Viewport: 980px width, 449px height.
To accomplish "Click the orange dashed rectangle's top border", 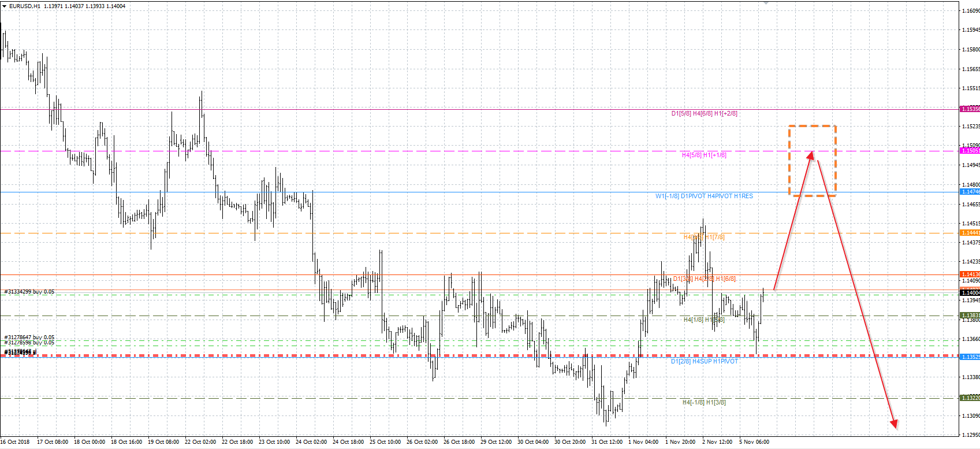I will click(x=812, y=126).
